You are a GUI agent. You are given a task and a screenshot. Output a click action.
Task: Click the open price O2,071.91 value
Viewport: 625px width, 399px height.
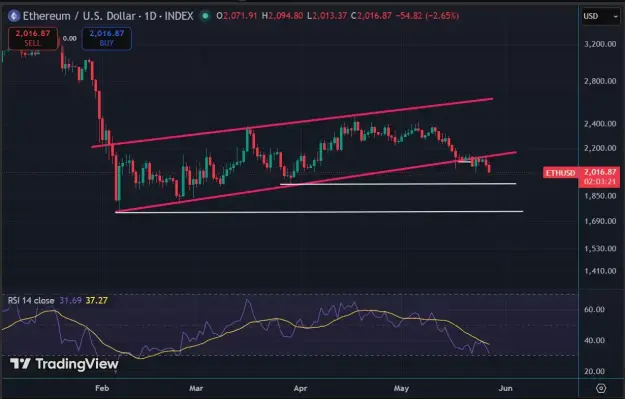tap(237, 16)
